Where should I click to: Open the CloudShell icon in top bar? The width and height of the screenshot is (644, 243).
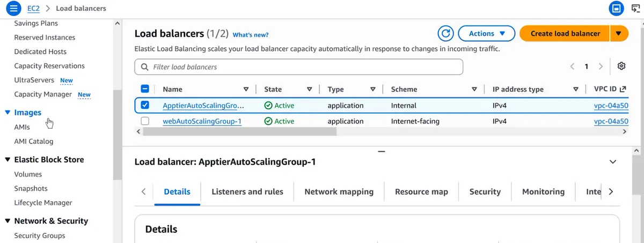coord(616,9)
